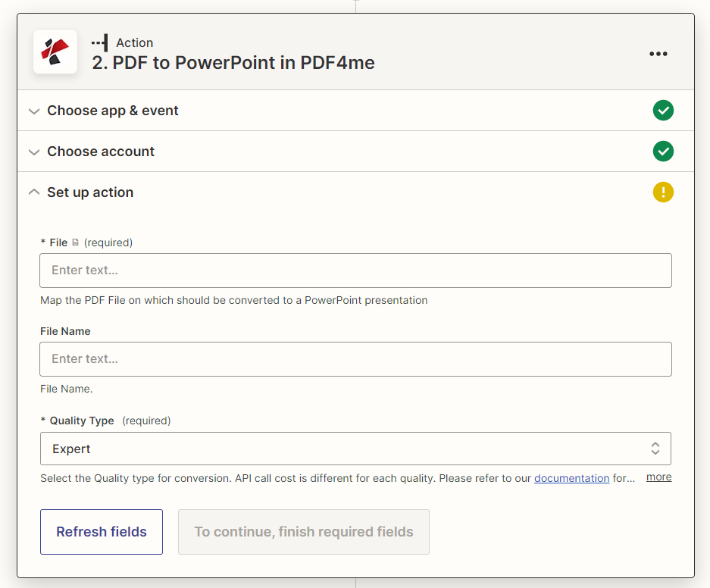
Task: Open the documentation link
Action: [x=571, y=477]
